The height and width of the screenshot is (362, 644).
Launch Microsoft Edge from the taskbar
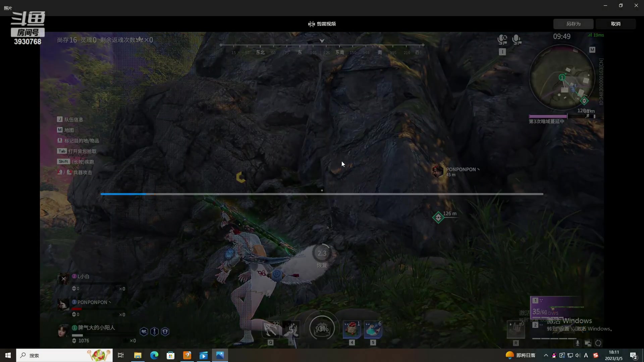(x=154, y=355)
